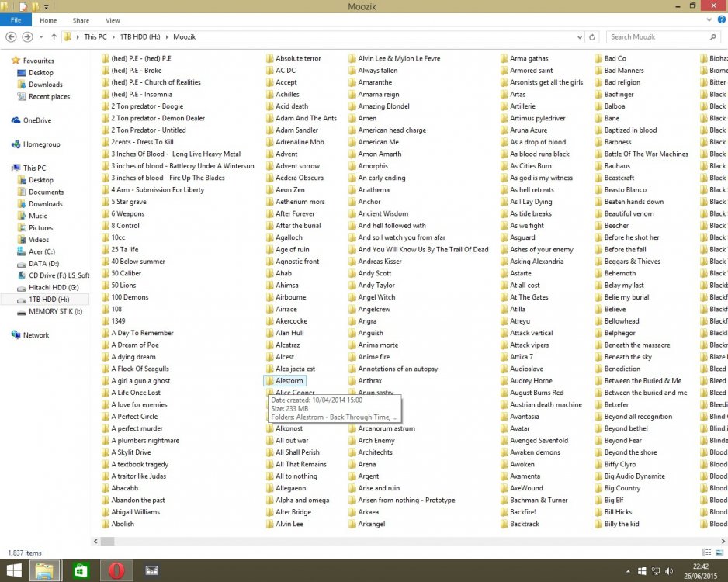This screenshot has height=582, width=728.
Task: Expand the ribbon with chevron
Action: pyautogui.click(x=709, y=19)
